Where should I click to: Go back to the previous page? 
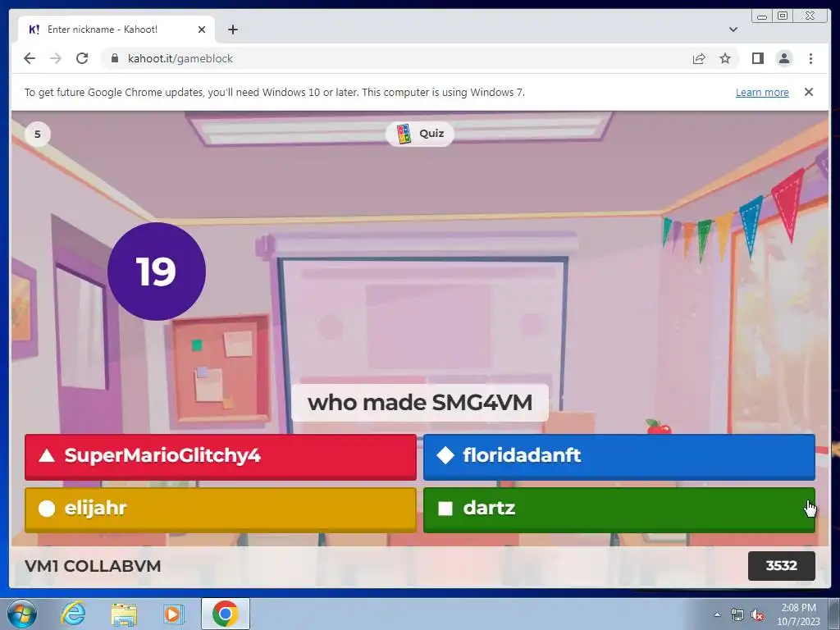pos(30,58)
